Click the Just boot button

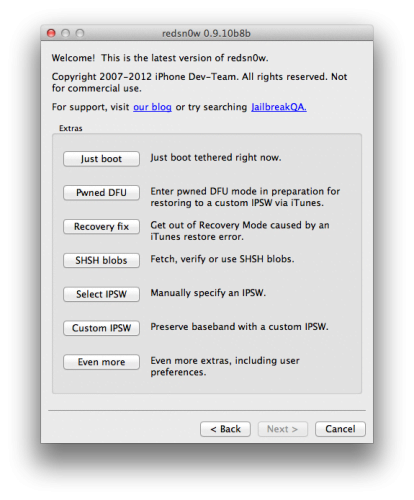[x=101, y=159]
